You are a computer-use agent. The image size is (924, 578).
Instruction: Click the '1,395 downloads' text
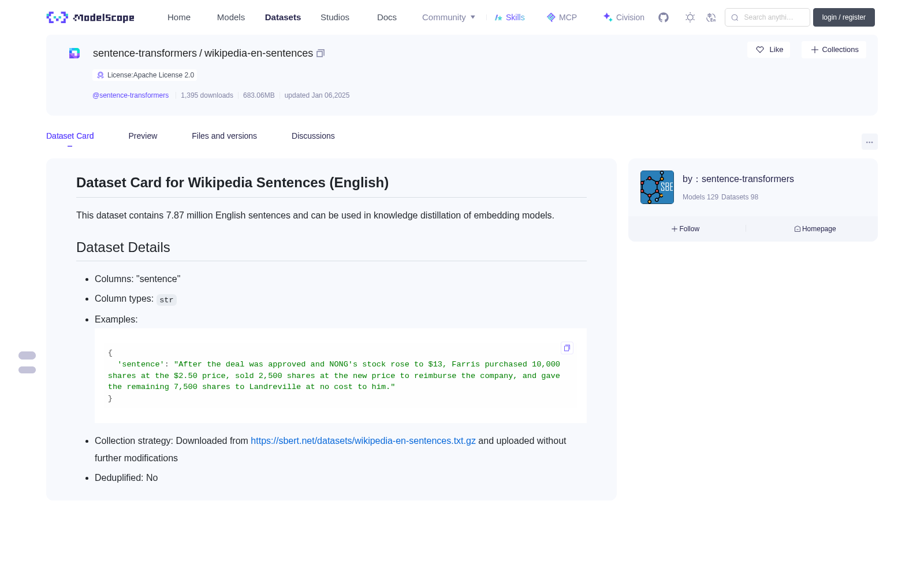pyautogui.click(x=207, y=95)
